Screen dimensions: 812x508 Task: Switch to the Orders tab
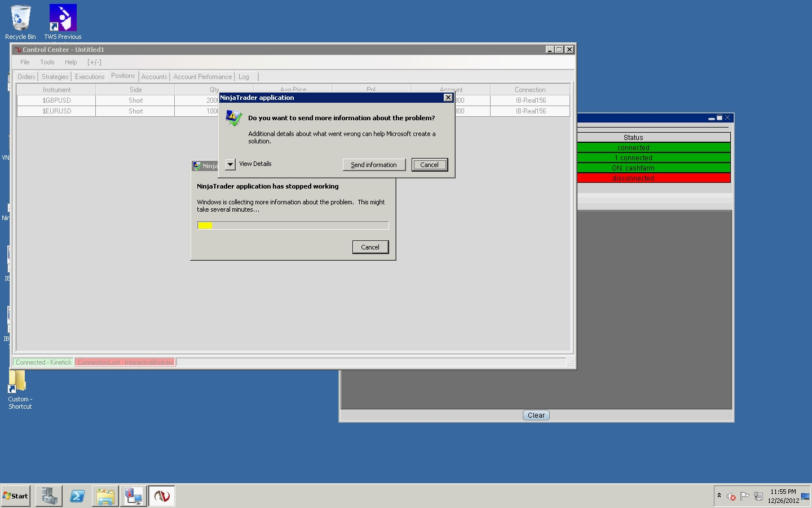tap(26, 77)
